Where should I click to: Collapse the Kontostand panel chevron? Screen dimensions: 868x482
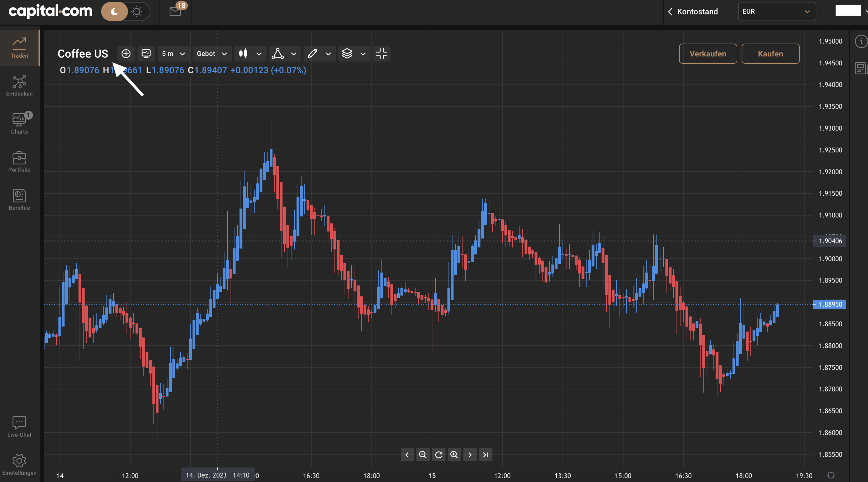click(670, 12)
